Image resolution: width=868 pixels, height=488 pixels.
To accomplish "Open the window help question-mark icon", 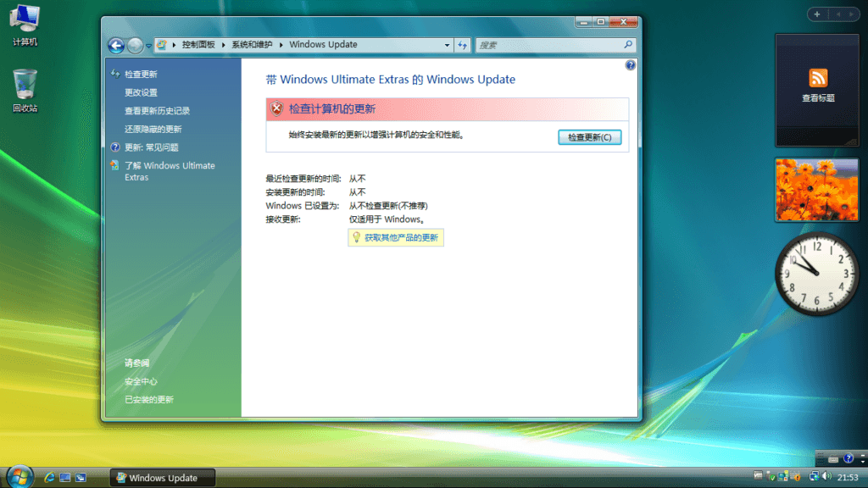I will point(630,65).
